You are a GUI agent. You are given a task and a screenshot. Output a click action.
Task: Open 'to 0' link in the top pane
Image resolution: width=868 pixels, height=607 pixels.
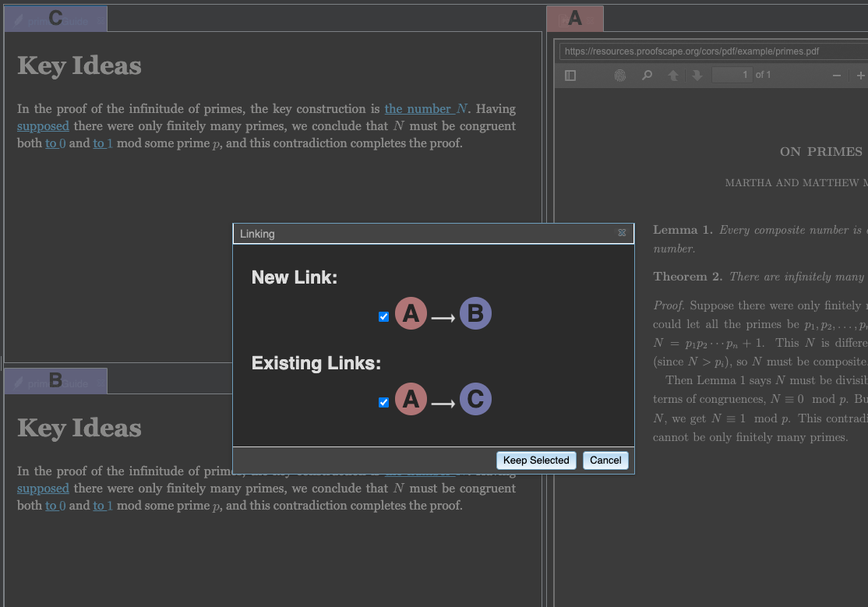tap(55, 143)
